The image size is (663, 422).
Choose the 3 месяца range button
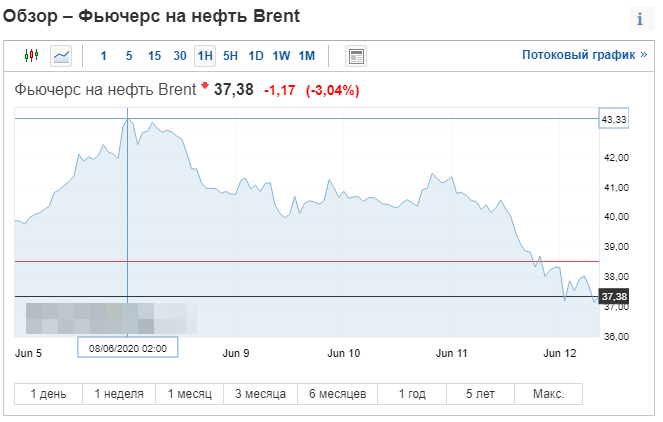tap(260, 394)
